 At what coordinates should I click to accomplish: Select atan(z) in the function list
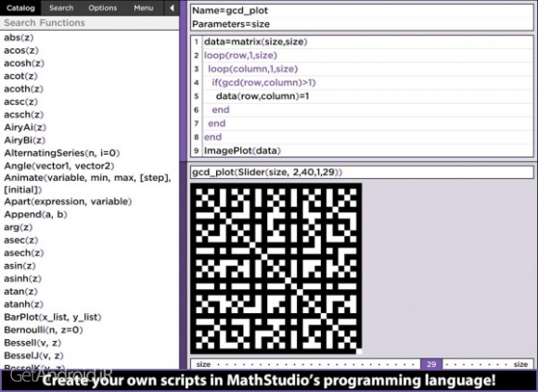(20, 291)
